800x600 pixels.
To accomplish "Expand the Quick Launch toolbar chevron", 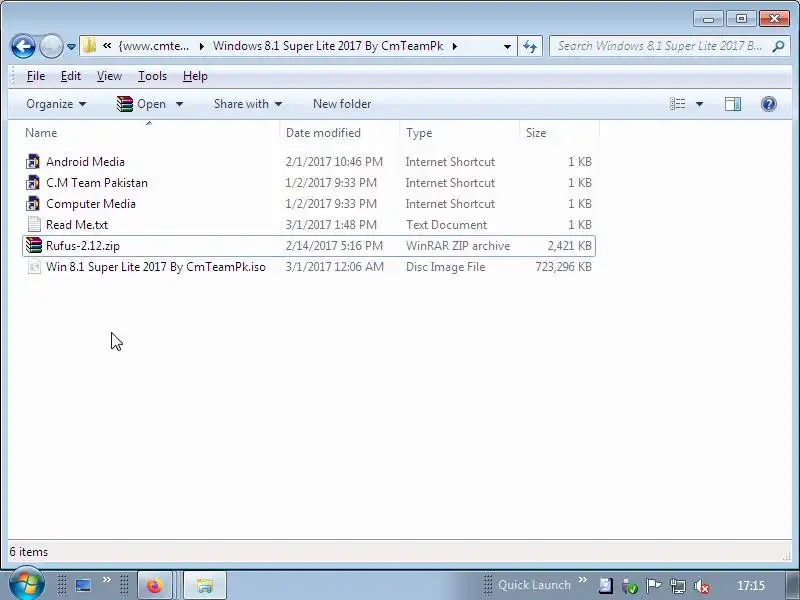I will [583, 580].
